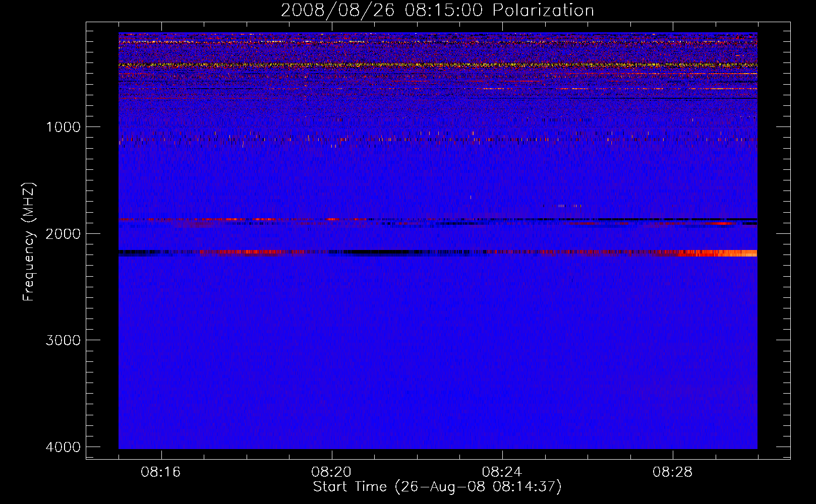
Task: Click the 2000 frequency tick label
Action: (x=63, y=233)
